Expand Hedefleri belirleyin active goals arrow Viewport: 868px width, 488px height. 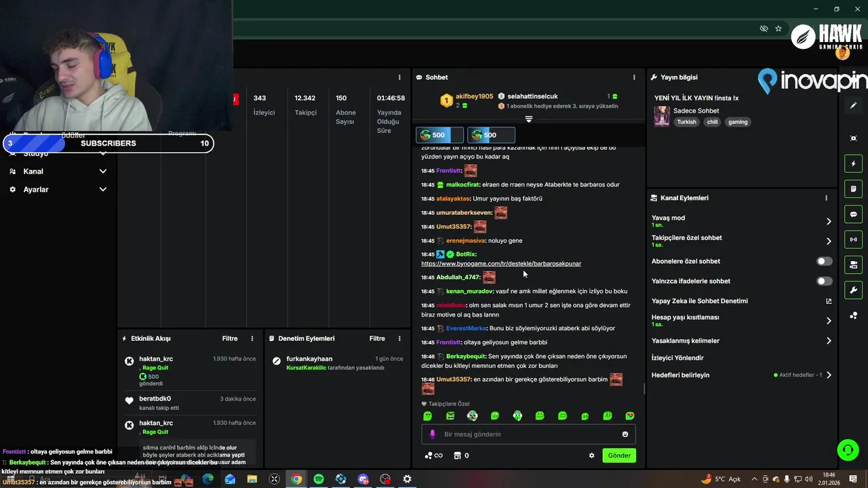click(829, 375)
